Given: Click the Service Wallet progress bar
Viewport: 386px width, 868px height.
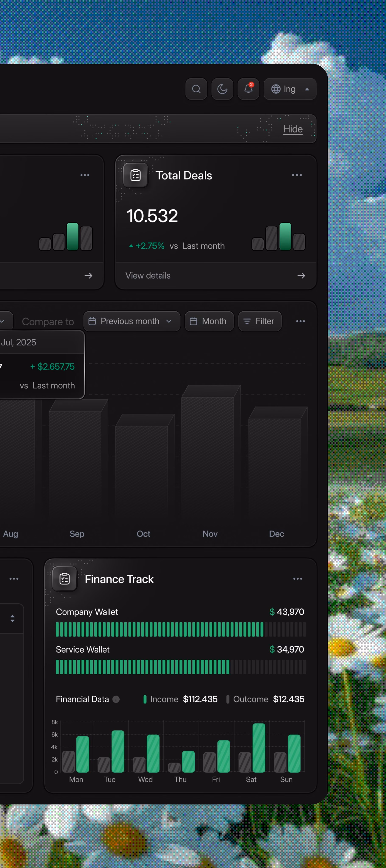Looking at the screenshot, I should [x=181, y=667].
